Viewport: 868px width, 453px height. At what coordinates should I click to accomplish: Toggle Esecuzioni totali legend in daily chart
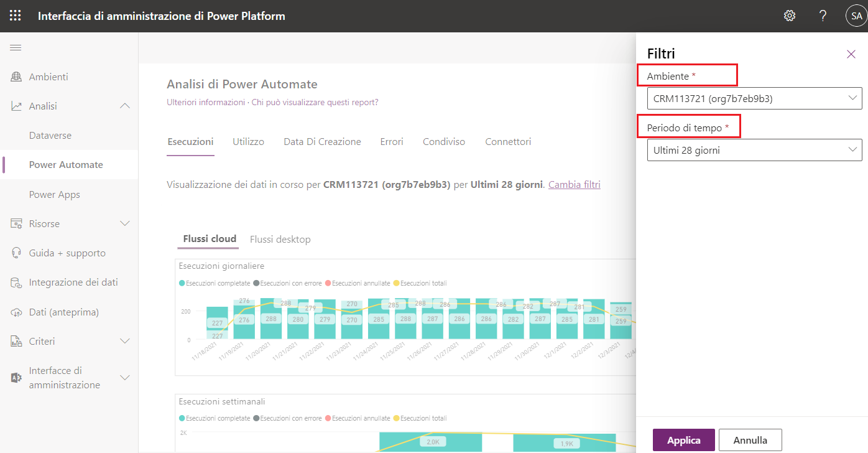pyautogui.click(x=420, y=283)
